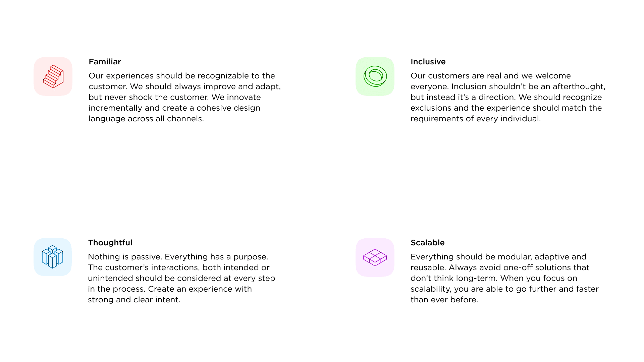Click the paragraph starting 'Nothing is passive'
This screenshot has height=362, width=644.
point(181,278)
